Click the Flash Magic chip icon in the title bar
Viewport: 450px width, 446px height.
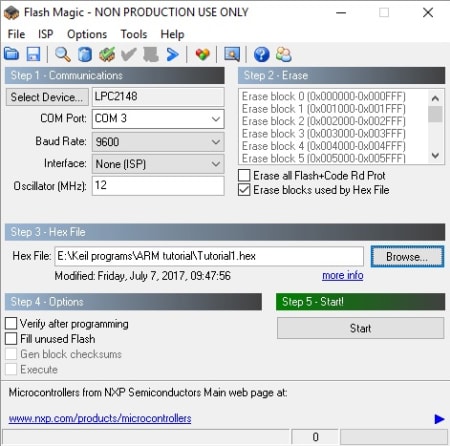[x=11, y=13]
